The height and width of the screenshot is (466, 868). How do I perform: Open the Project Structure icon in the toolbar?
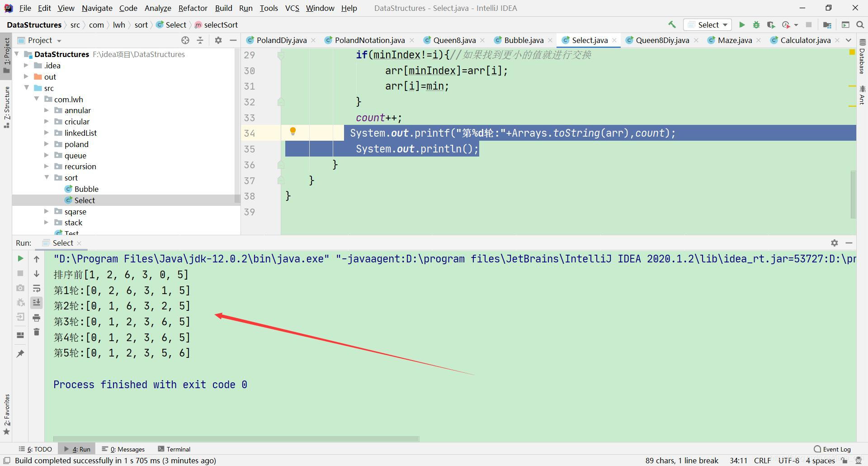click(827, 25)
